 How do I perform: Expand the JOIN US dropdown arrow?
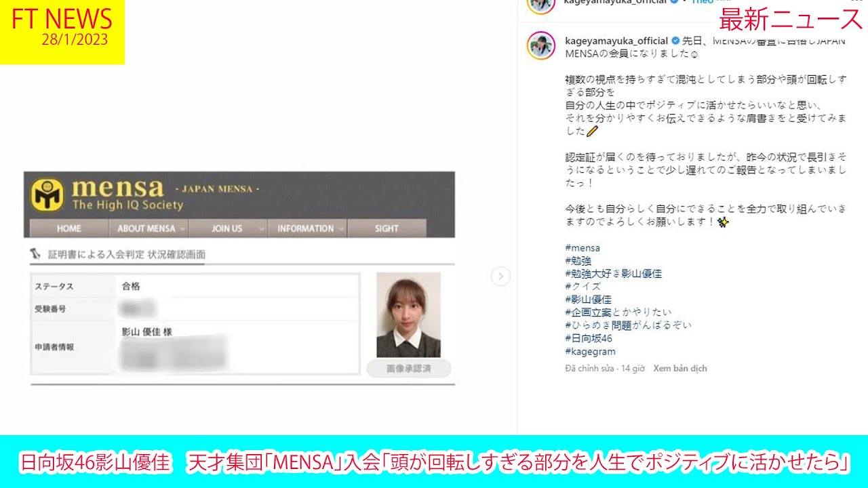pyautogui.click(x=261, y=229)
